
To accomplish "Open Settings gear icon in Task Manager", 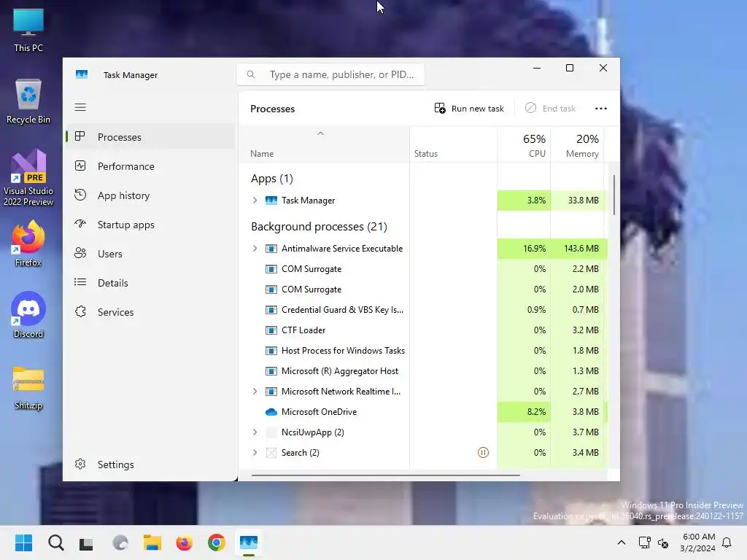I will 80,464.
